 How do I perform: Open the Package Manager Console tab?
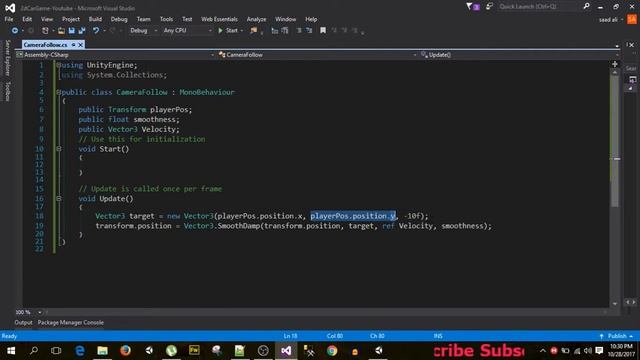(x=71, y=322)
